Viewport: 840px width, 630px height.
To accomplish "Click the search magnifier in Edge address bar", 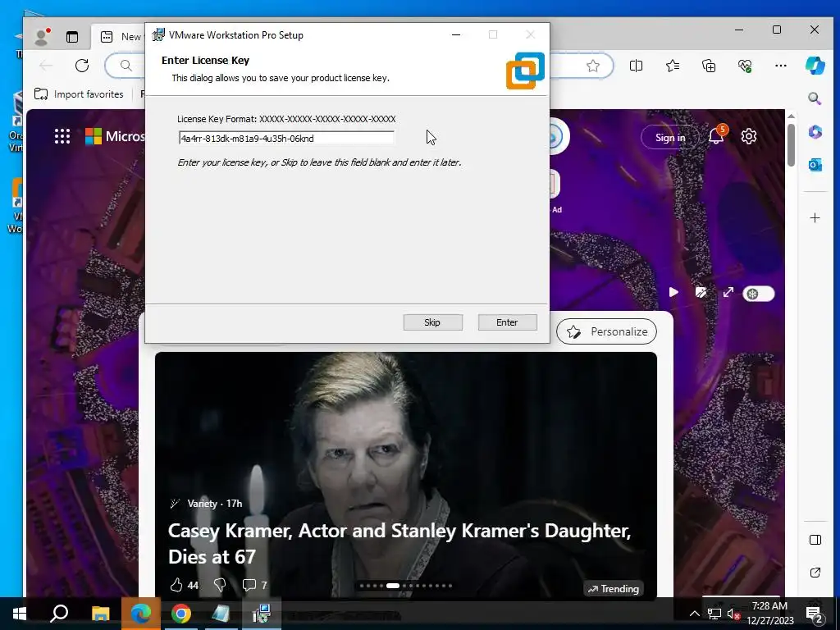I will (x=126, y=66).
